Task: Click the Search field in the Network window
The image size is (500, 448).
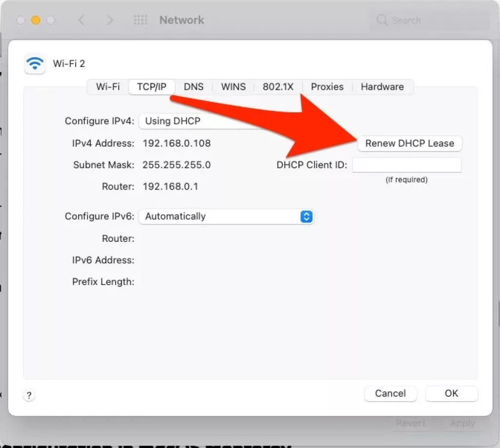Action: point(430,20)
